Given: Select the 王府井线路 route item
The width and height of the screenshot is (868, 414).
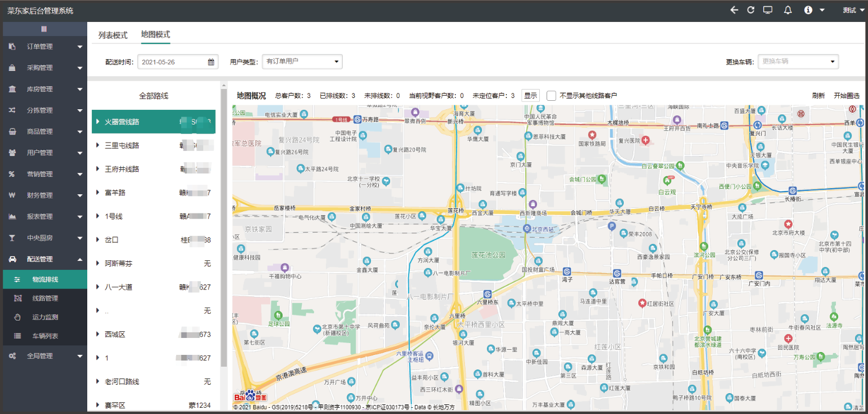Looking at the screenshot, I should pyautogui.click(x=122, y=169).
